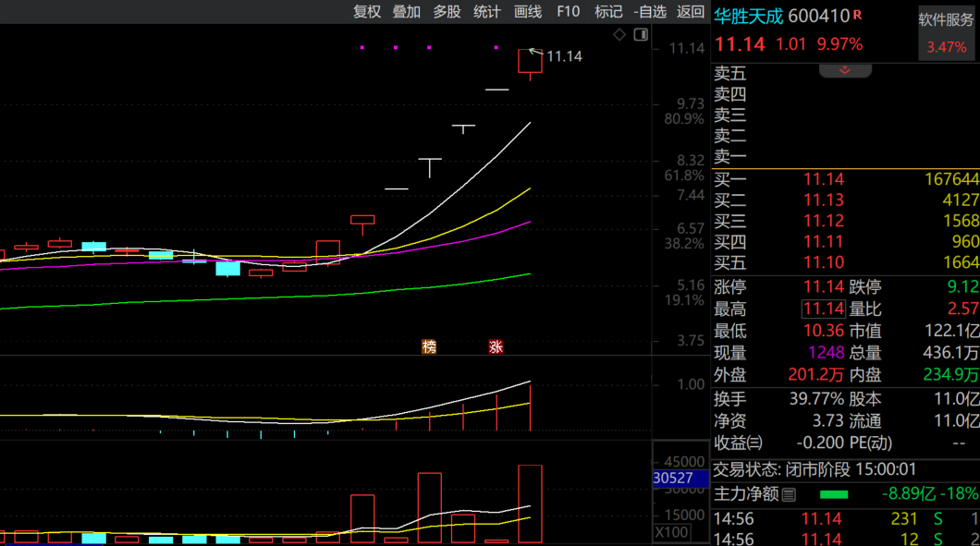Click the 现量 value 1248
Image resolution: width=980 pixels, height=546 pixels.
point(827,353)
